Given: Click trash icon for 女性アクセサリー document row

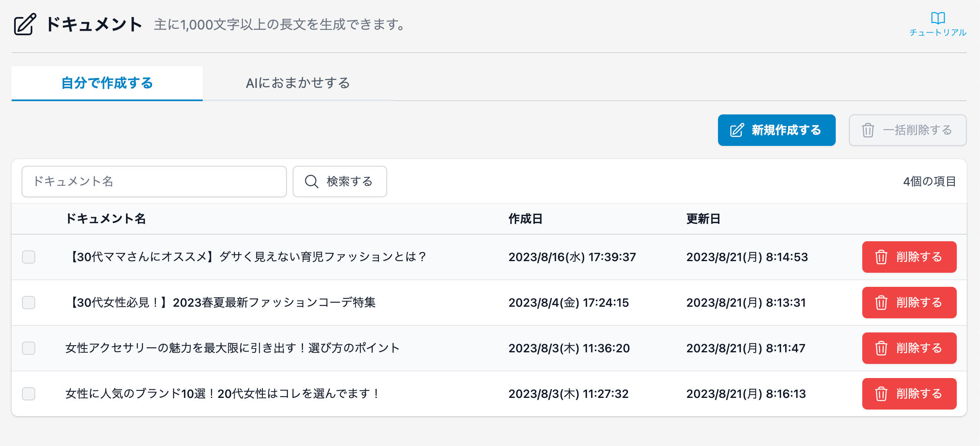Looking at the screenshot, I should [x=881, y=348].
